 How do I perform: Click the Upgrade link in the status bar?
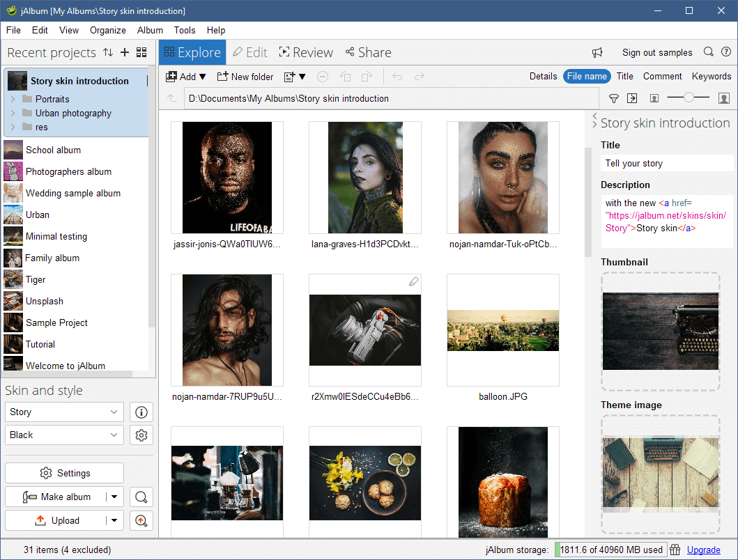coord(704,550)
